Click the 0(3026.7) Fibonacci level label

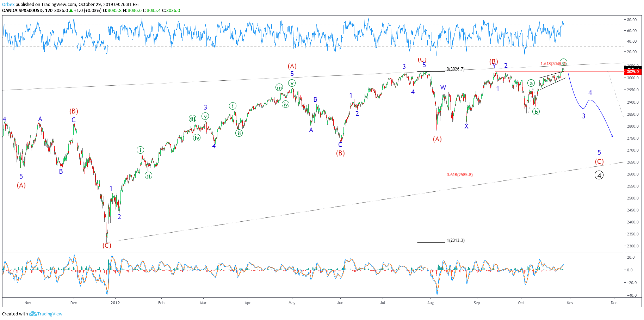pos(456,69)
